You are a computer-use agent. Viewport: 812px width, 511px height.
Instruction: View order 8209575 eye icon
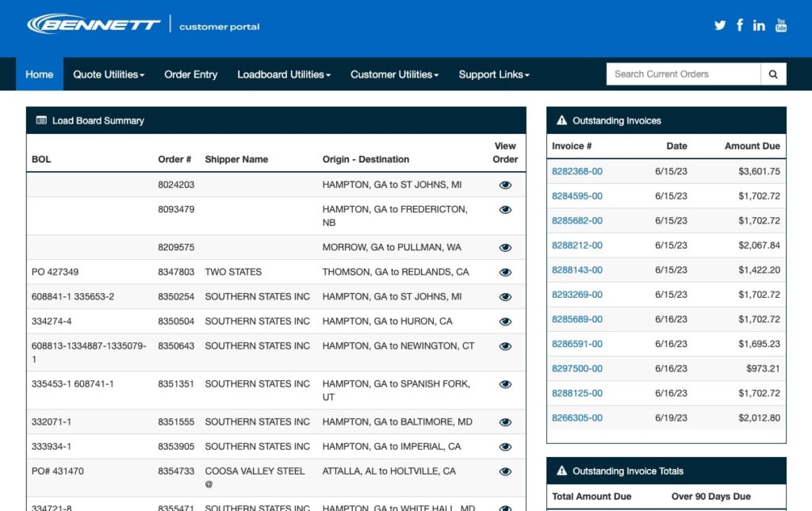tap(505, 248)
